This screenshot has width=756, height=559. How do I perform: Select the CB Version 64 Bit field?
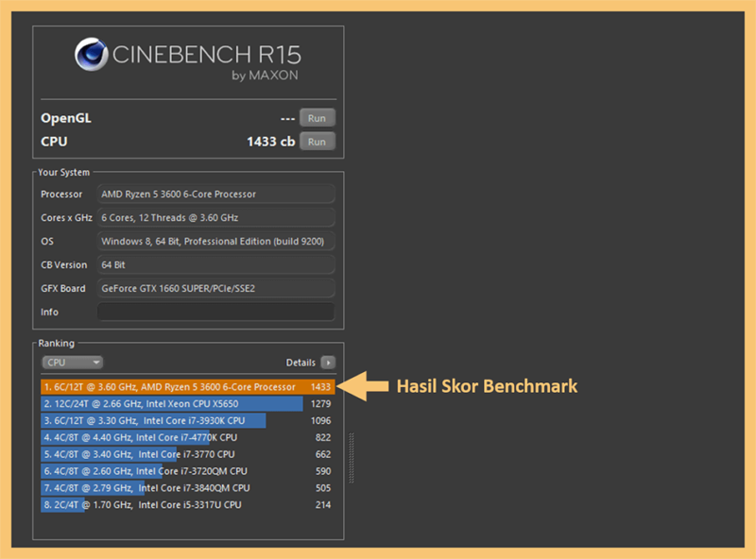tap(215, 265)
